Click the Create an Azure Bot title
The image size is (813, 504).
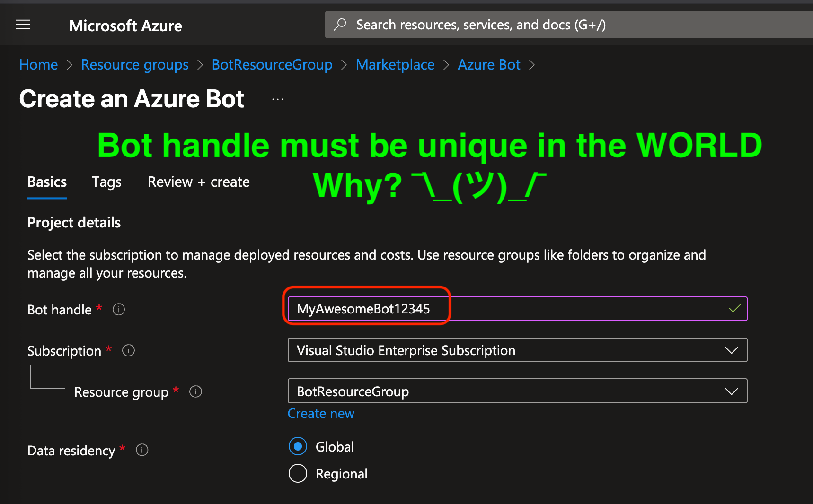point(132,99)
